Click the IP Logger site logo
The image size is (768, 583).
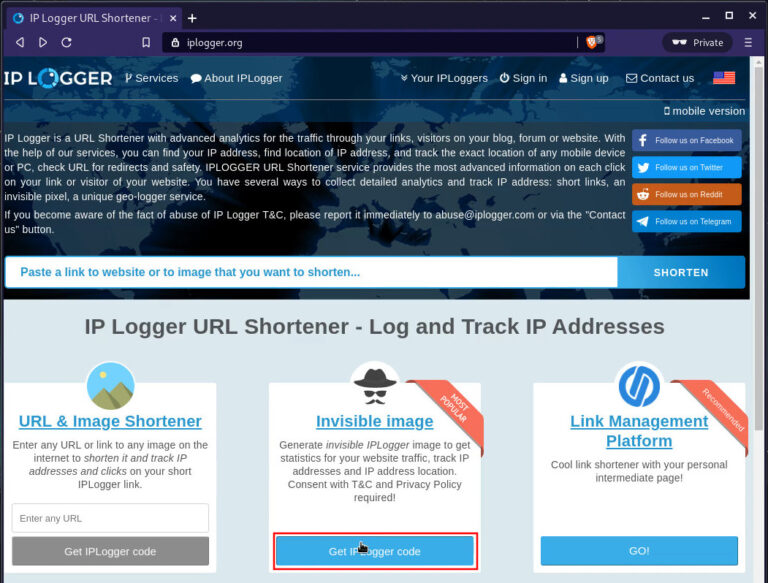[58, 78]
